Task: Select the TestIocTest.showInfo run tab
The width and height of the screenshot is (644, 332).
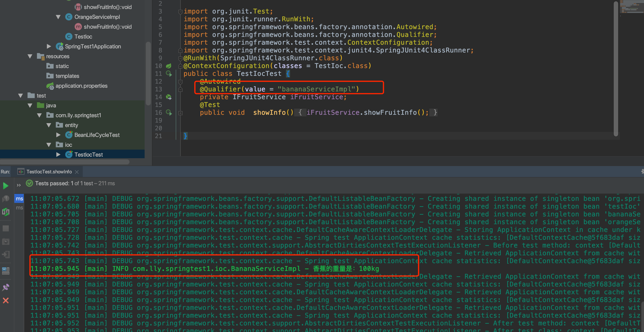Action: 49,172
